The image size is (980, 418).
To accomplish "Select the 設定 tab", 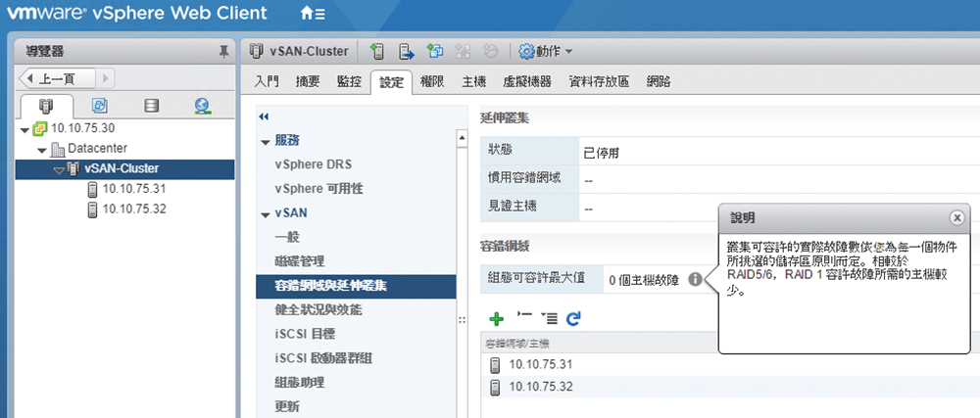I will coord(391,81).
